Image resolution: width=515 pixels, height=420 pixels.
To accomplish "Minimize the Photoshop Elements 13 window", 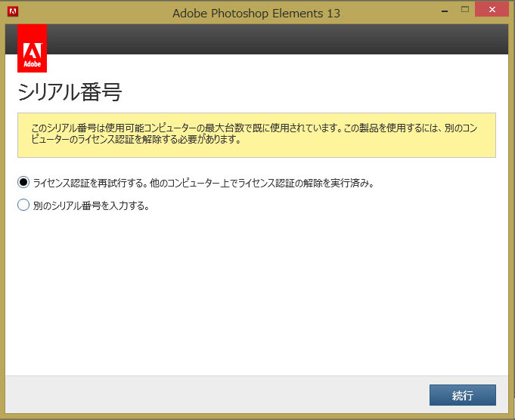I will pos(445,11).
